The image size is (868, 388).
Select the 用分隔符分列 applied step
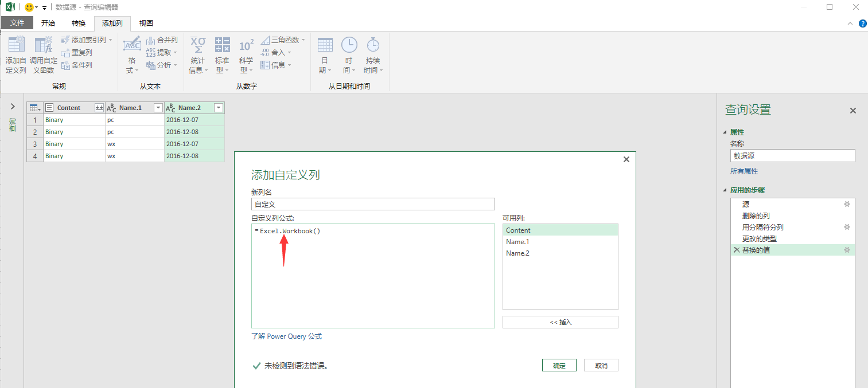tap(792, 227)
